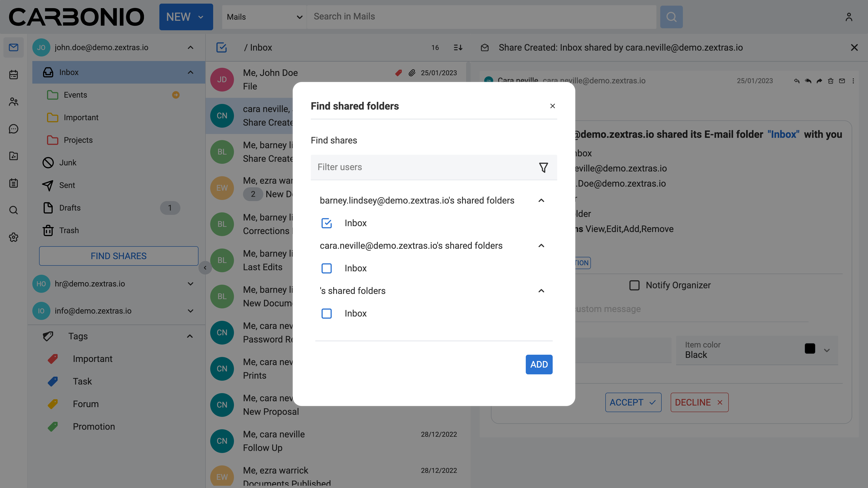Click into the Filter users field

421,167
